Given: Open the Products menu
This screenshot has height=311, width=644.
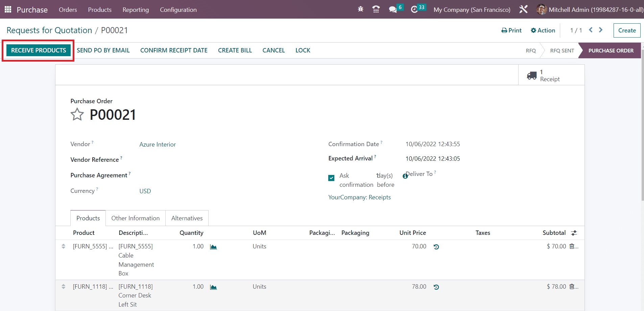Looking at the screenshot, I should coord(100,9).
